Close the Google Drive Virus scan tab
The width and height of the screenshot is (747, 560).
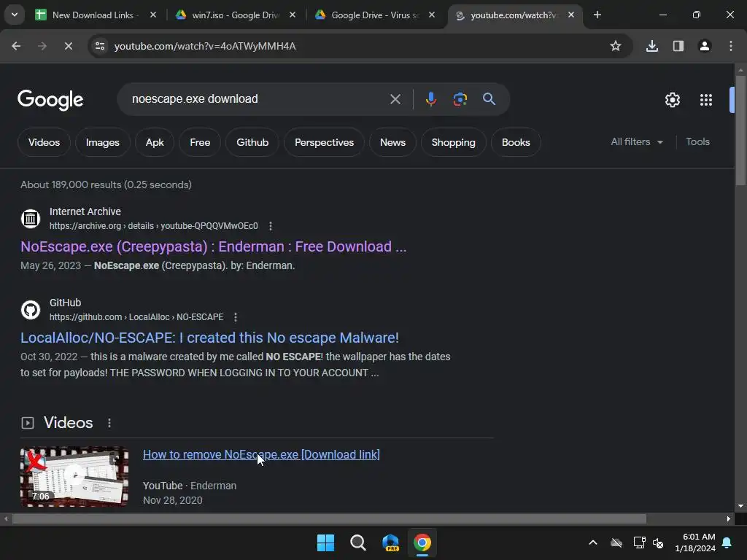click(432, 15)
